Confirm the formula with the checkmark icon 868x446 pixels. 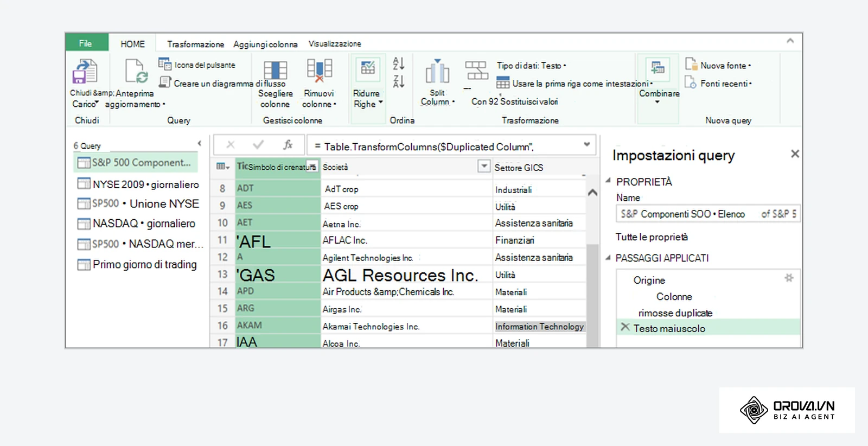[x=258, y=144]
